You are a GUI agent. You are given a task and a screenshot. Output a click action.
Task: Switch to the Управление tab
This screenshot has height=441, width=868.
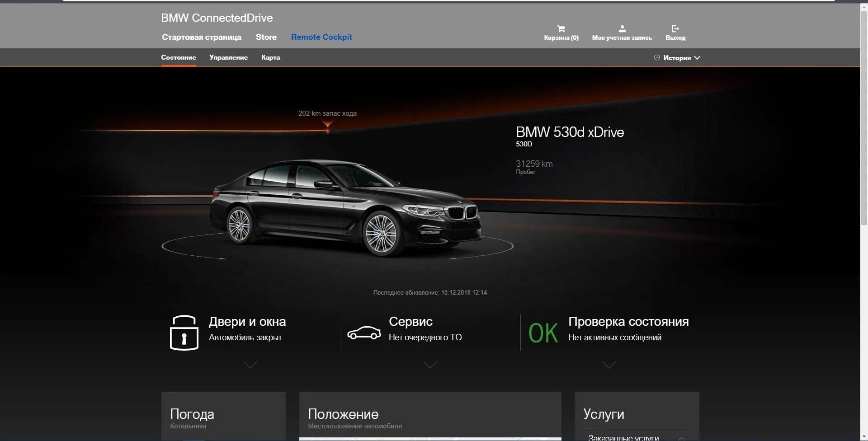tap(228, 57)
